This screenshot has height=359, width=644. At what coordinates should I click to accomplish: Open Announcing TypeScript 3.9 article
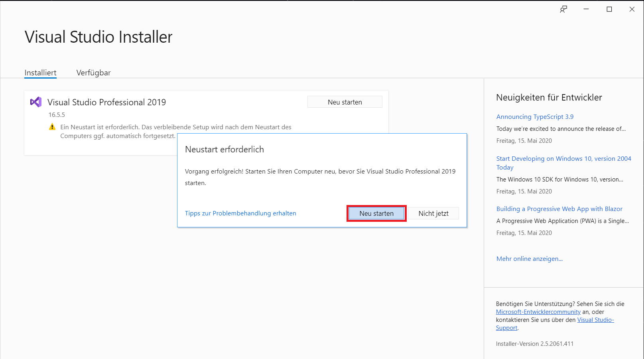[x=535, y=117]
